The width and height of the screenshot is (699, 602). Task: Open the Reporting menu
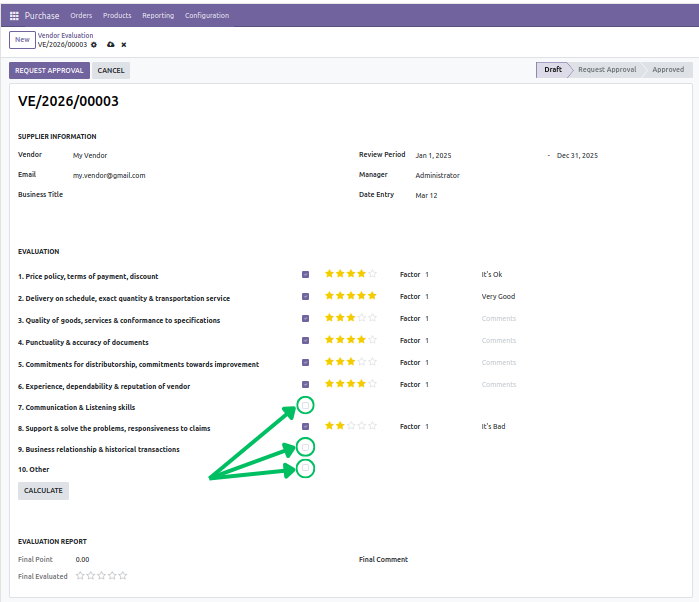(x=158, y=16)
